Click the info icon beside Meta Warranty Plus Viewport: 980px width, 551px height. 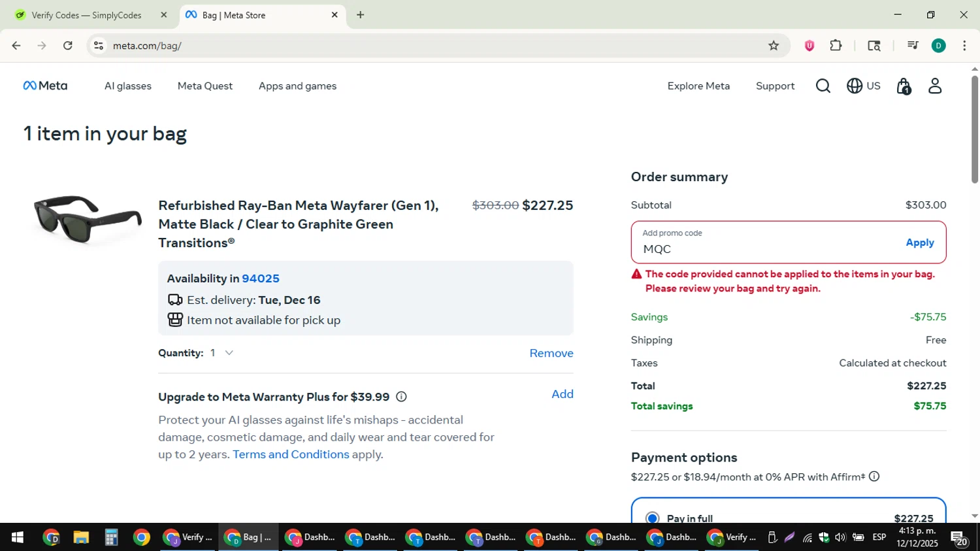[x=401, y=397]
